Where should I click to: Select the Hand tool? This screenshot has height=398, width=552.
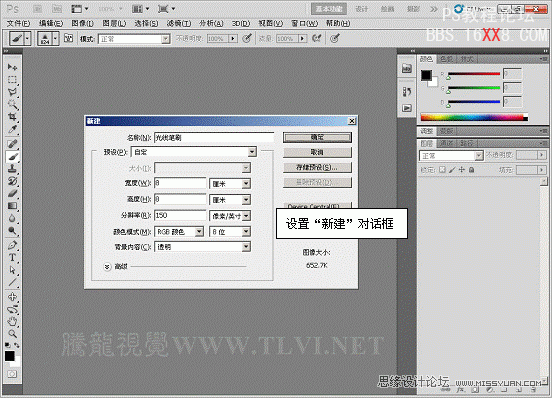click(x=12, y=321)
